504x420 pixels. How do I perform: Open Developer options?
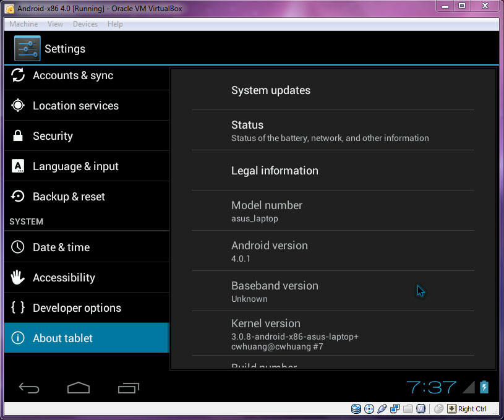tap(87, 307)
